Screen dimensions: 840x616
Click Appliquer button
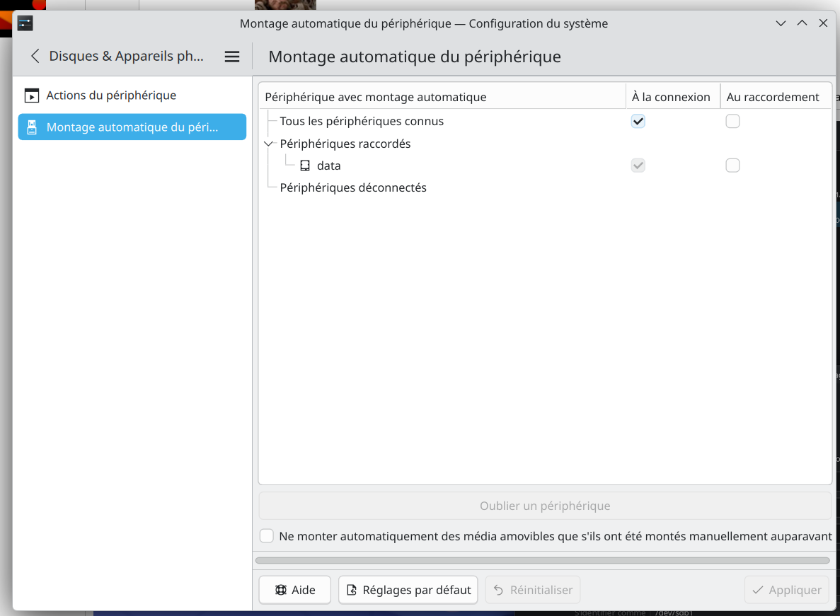coord(786,590)
